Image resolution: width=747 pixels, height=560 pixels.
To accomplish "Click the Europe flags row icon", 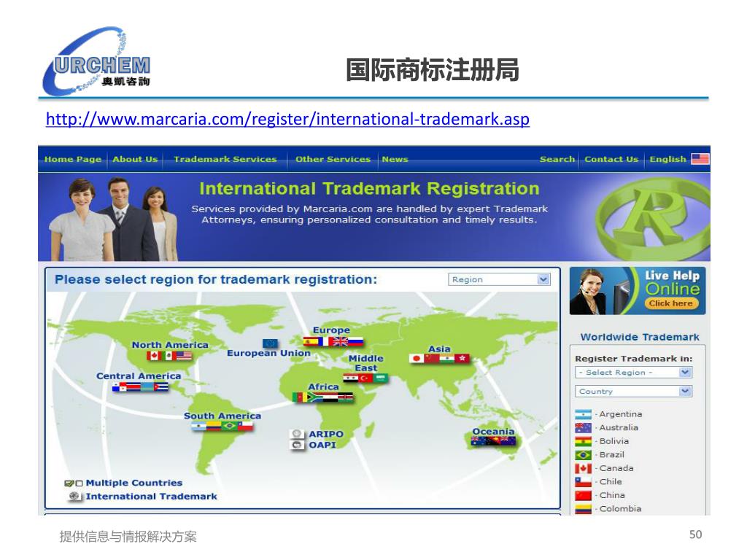I will coord(333,341).
